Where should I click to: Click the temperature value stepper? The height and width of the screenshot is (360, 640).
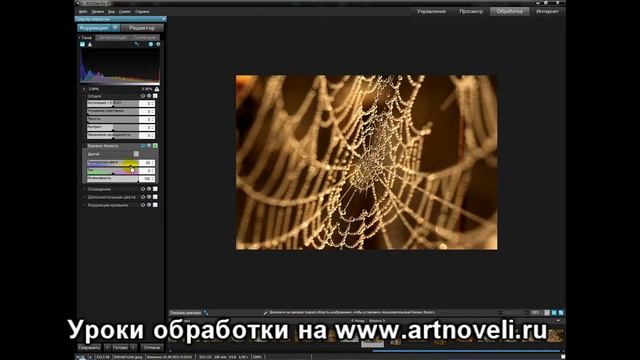click(x=153, y=163)
